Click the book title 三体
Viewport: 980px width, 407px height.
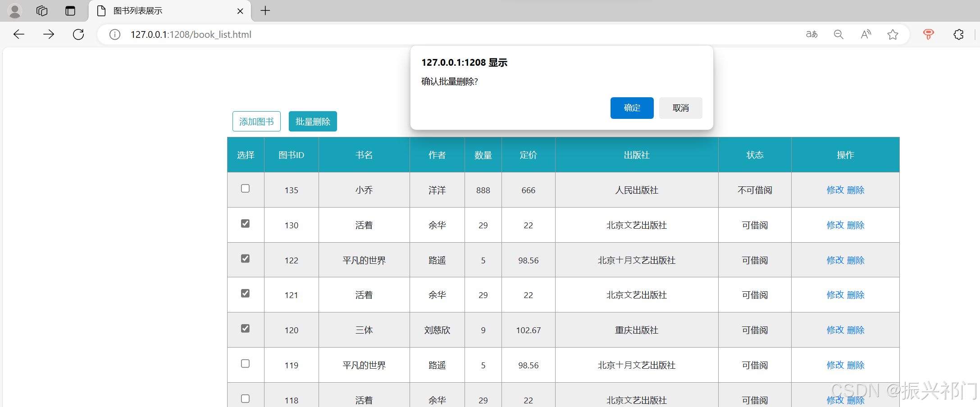(x=364, y=330)
